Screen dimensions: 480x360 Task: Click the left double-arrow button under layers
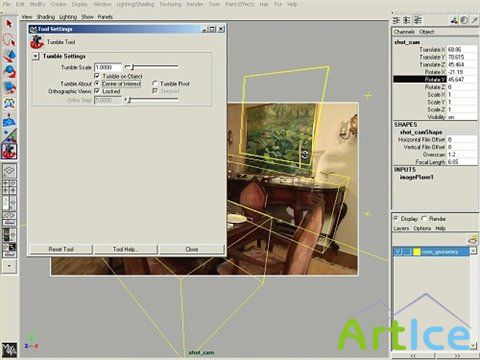pyautogui.click(x=414, y=356)
